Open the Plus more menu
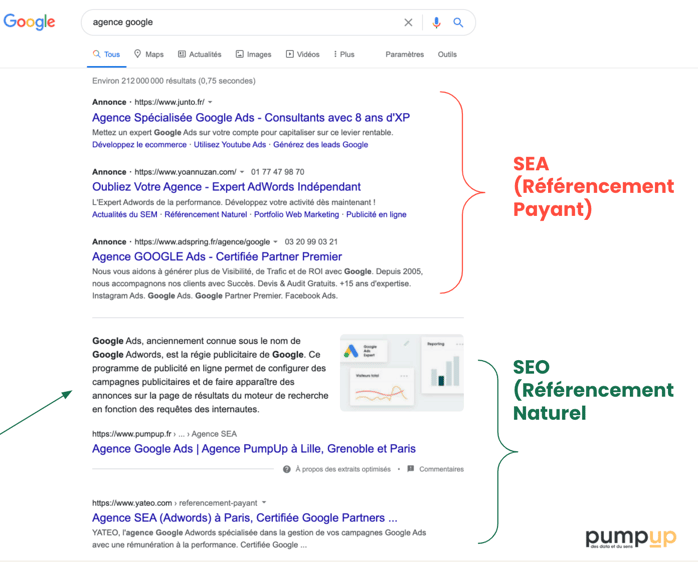 [x=344, y=54]
